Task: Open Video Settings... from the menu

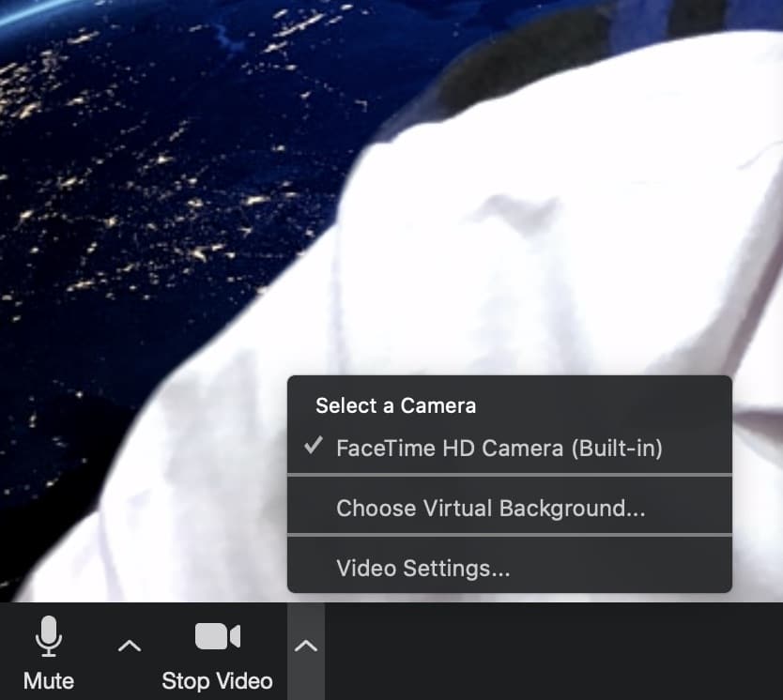Action: pos(422,569)
